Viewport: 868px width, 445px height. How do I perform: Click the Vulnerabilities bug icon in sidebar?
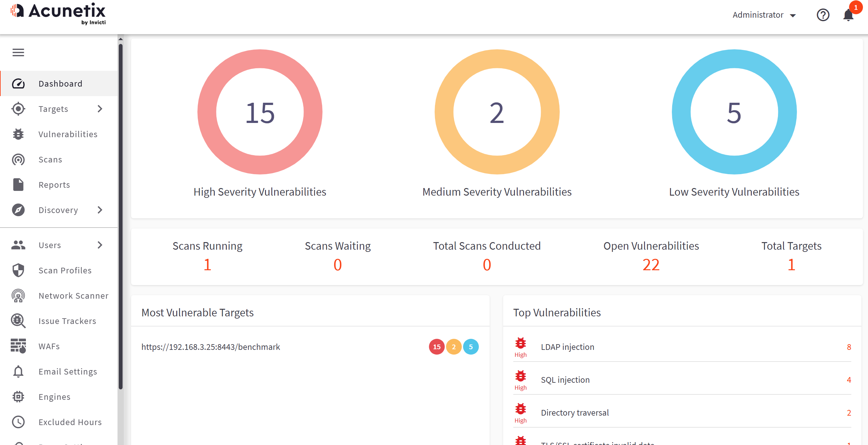coord(18,134)
